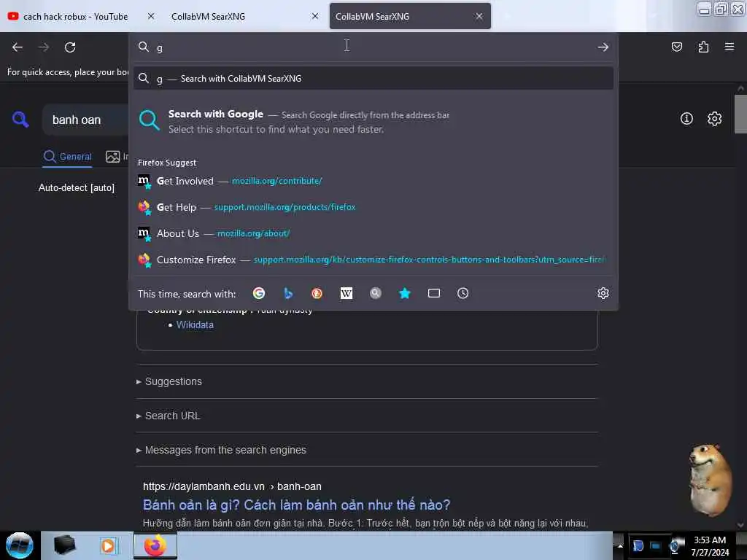Screen dimensions: 747x560
Task: Search open Tabs using the tab icon
Action: (x=433, y=293)
